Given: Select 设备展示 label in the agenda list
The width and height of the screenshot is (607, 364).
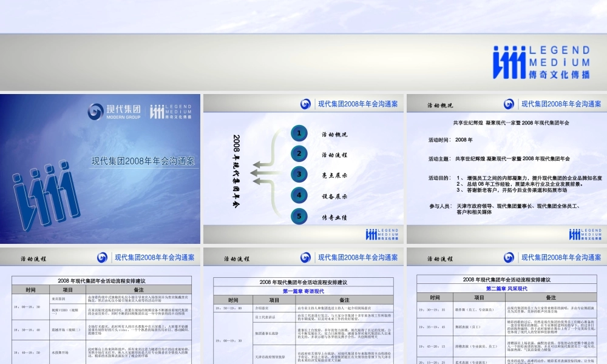Looking at the screenshot, I should pyautogui.click(x=334, y=196).
